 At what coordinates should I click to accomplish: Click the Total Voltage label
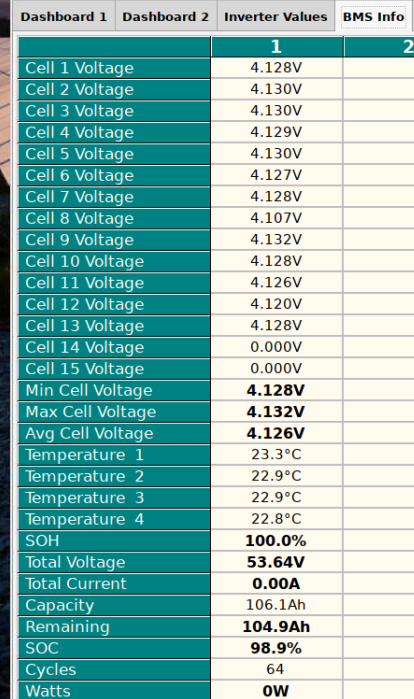tap(75, 562)
